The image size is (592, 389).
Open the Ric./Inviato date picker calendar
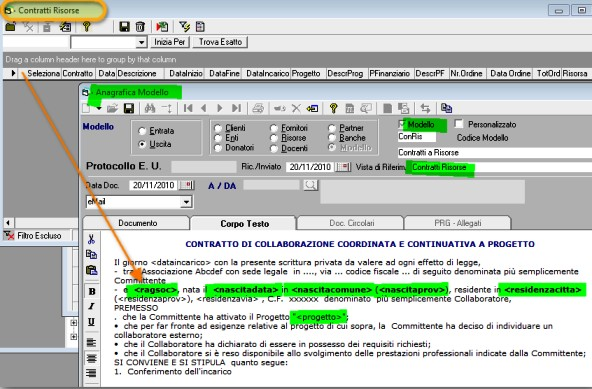(343, 167)
